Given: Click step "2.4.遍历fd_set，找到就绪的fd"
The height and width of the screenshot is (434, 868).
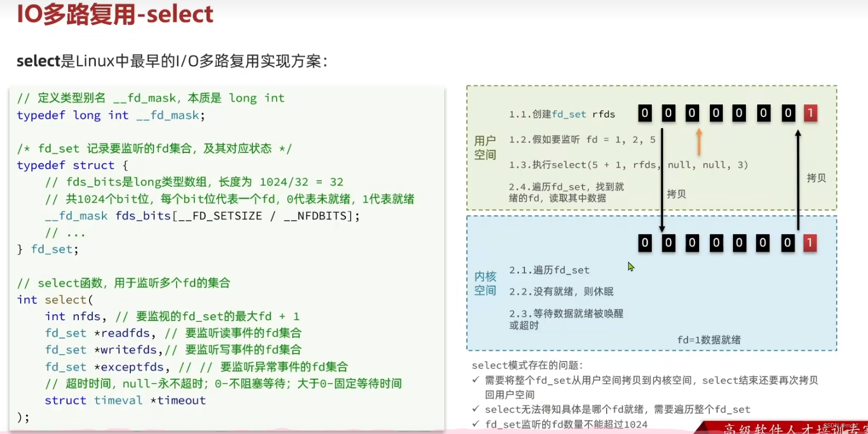Looking at the screenshot, I should coord(566,192).
